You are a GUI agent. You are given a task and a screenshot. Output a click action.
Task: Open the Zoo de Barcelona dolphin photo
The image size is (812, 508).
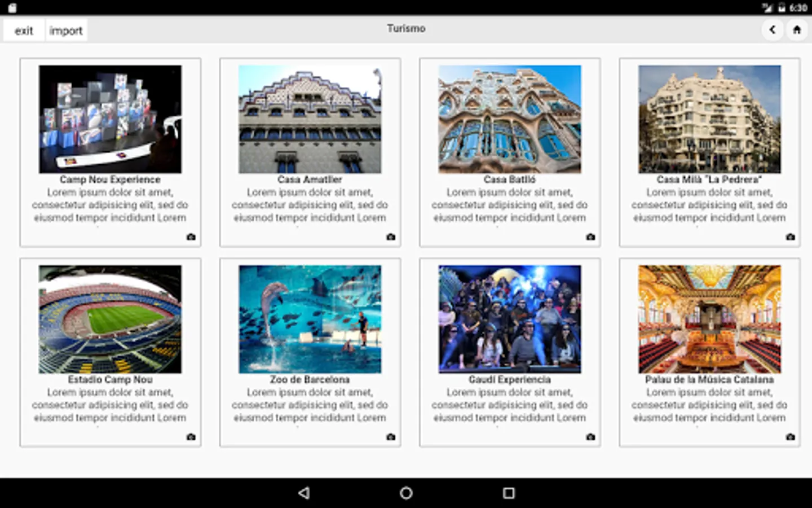pyautogui.click(x=310, y=319)
